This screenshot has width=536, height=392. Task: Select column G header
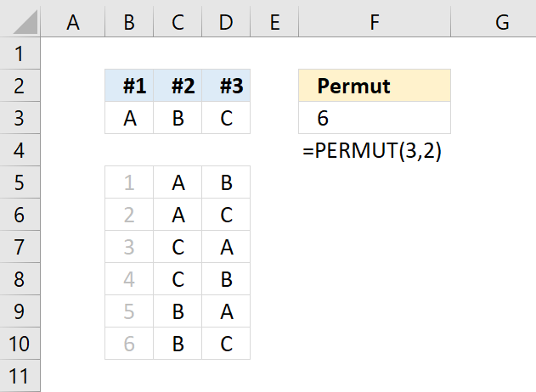coord(494,22)
